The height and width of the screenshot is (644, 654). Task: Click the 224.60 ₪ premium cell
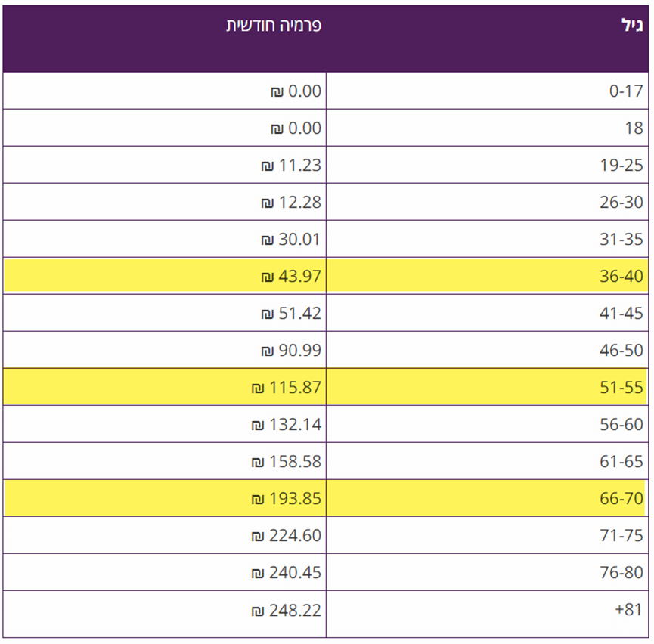coord(287,536)
